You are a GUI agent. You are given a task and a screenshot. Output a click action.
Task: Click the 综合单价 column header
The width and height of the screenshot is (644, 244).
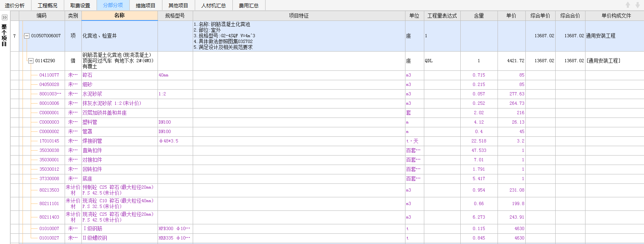tap(540, 16)
